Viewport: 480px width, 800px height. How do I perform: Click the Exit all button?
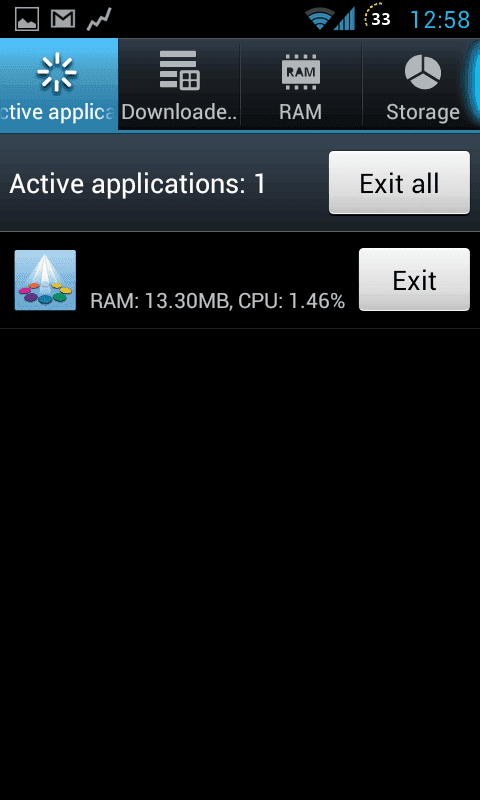click(399, 183)
